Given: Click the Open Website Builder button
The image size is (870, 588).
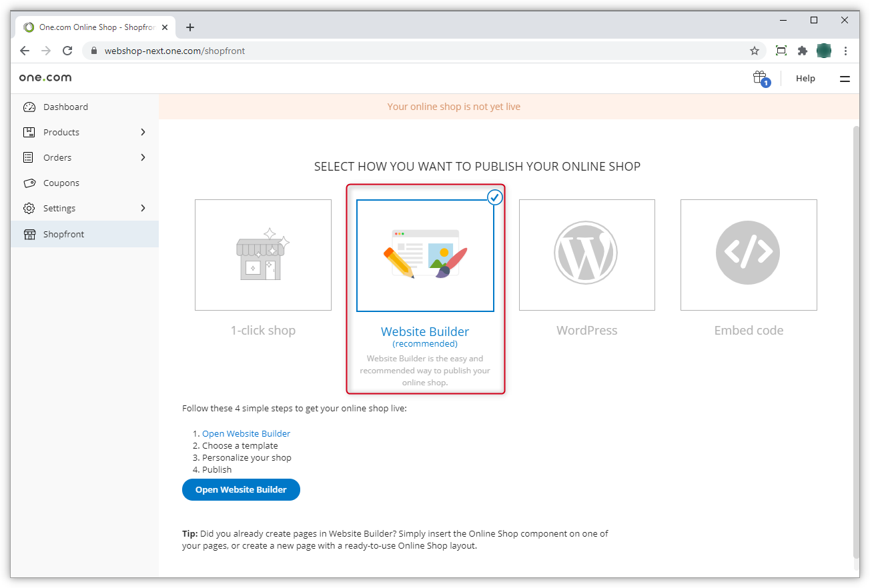Looking at the screenshot, I should 241,489.
